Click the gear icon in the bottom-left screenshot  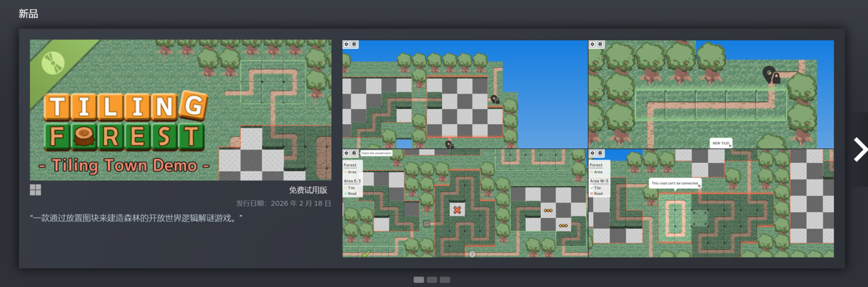[x=346, y=153]
